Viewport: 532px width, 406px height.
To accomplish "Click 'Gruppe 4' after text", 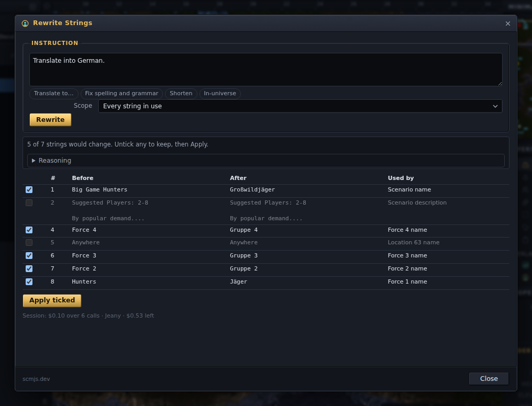I will 243,230.
